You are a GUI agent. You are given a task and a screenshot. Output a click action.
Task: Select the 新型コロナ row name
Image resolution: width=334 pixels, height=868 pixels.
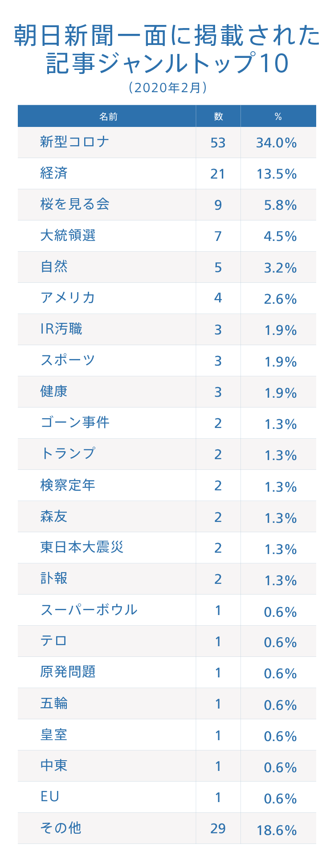(74, 142)
